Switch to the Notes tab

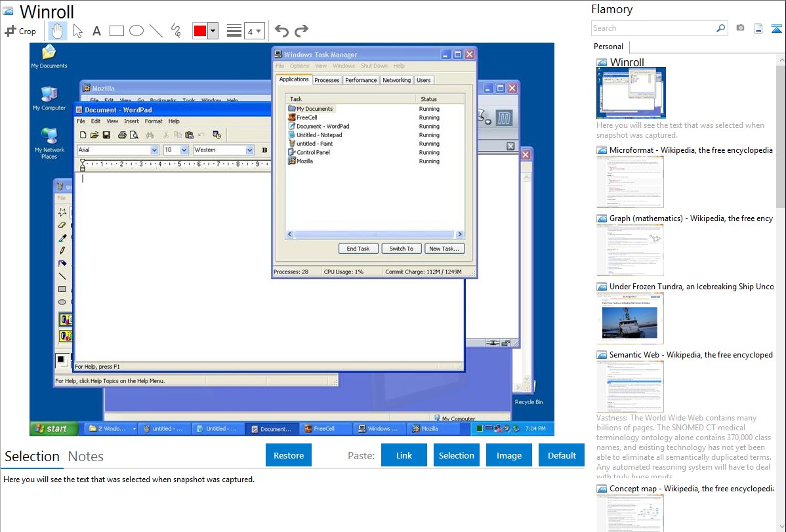(86, 457)
